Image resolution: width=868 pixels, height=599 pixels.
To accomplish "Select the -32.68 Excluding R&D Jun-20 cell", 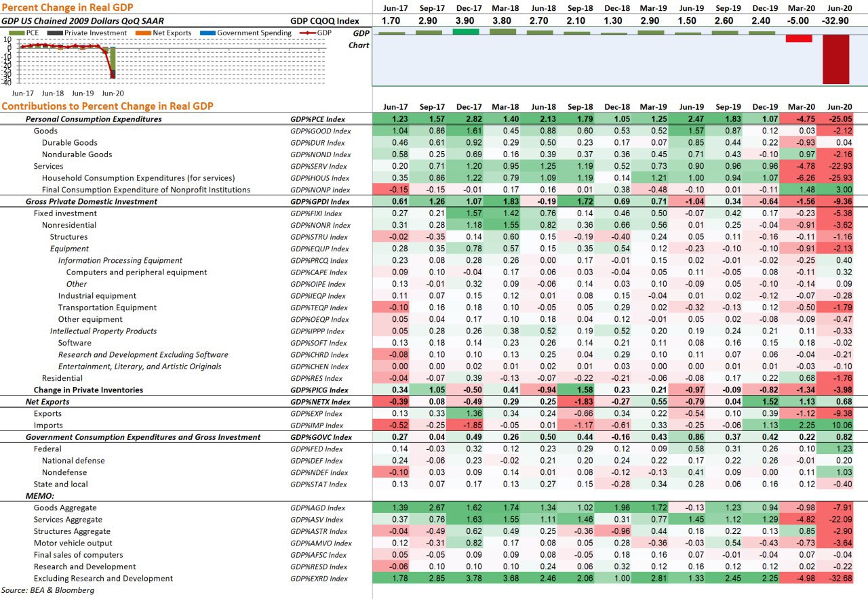I will coord(835,579).
